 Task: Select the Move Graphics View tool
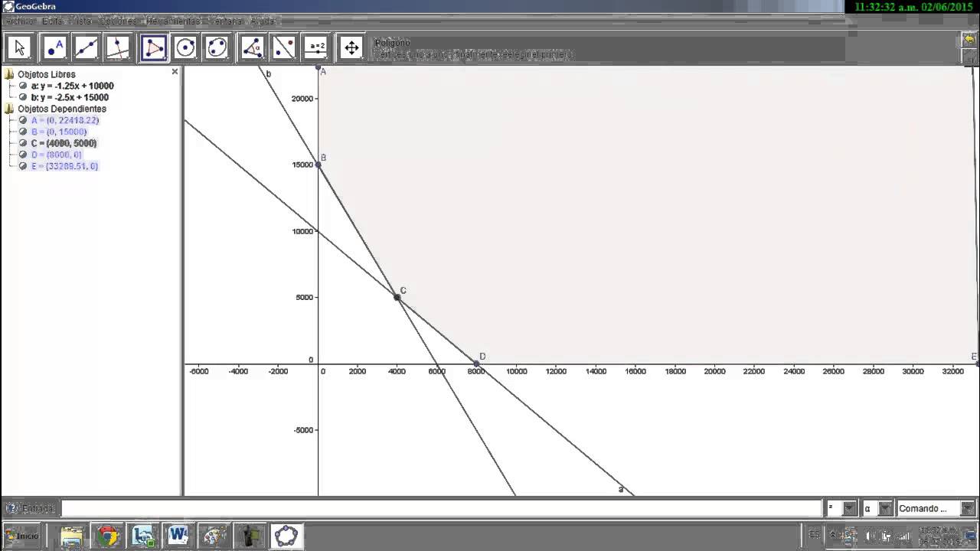pos(351,47)
